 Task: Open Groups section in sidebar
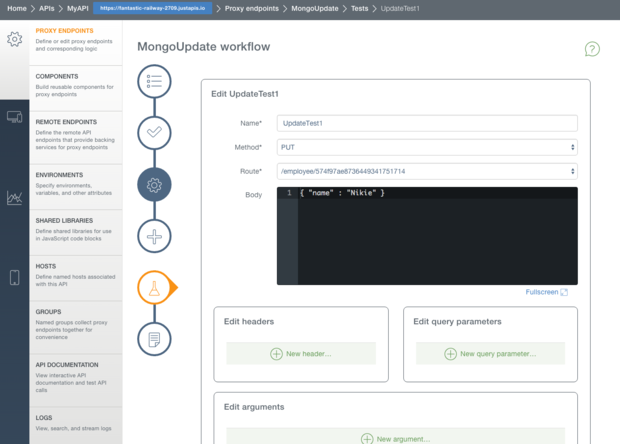coord(76,327)
